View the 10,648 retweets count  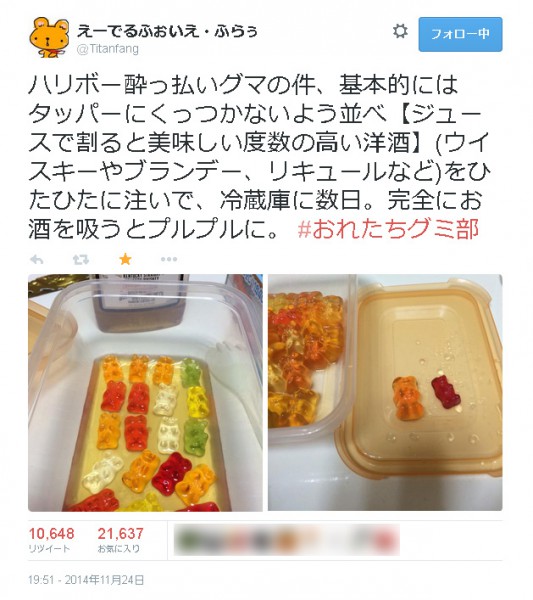(x=52, y=533)
